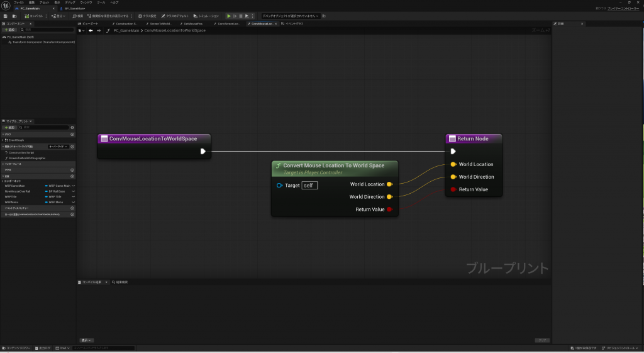
Task: Select WBPGameMain variable
Action: [15, 186]
